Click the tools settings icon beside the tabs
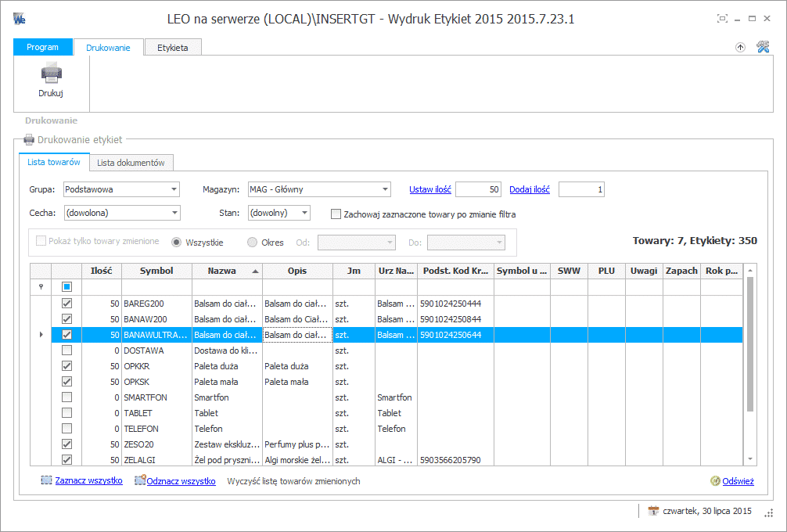The image size is (787, 532). click(x=763, y=47)
